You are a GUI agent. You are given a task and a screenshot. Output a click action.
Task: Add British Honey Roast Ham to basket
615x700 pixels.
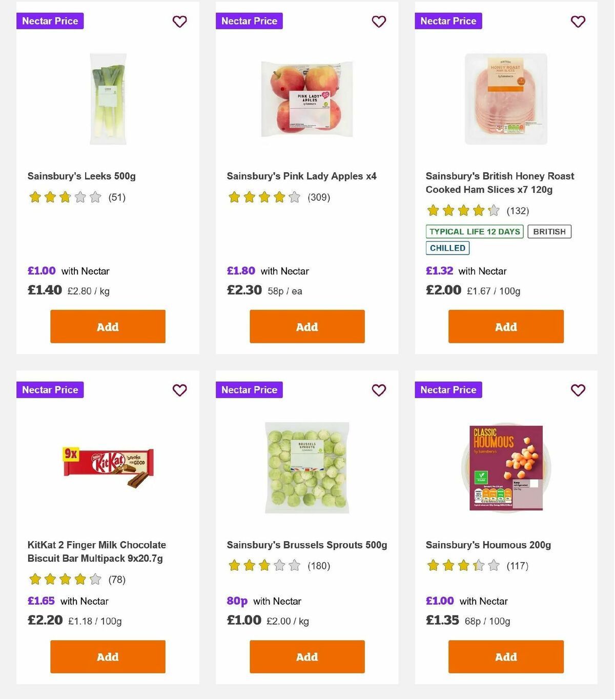point(505,326)
